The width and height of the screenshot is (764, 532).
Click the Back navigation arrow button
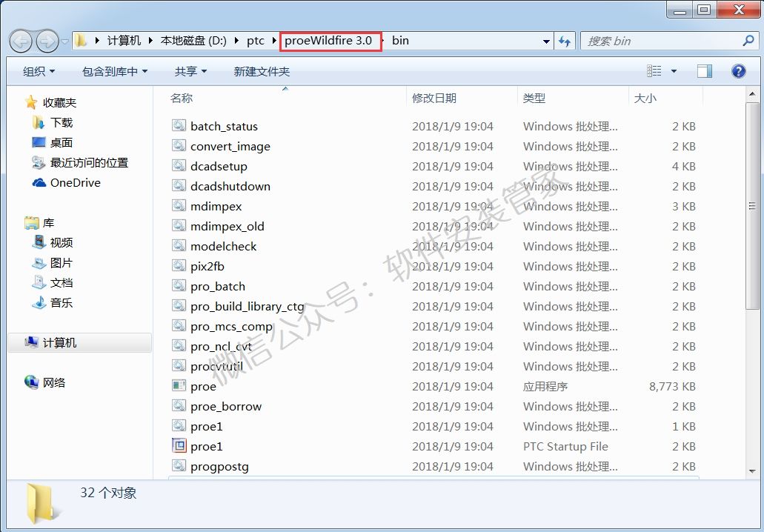click(x=21, y=41)
